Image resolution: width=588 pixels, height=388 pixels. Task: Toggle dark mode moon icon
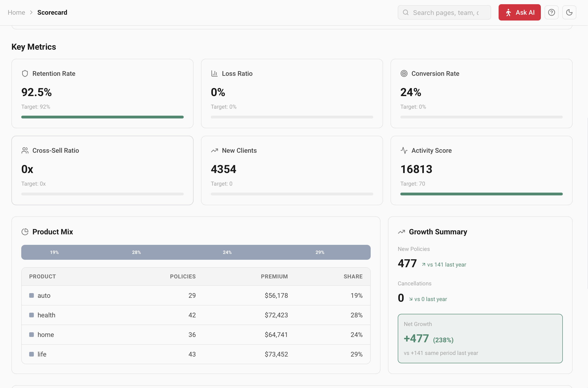569,12
